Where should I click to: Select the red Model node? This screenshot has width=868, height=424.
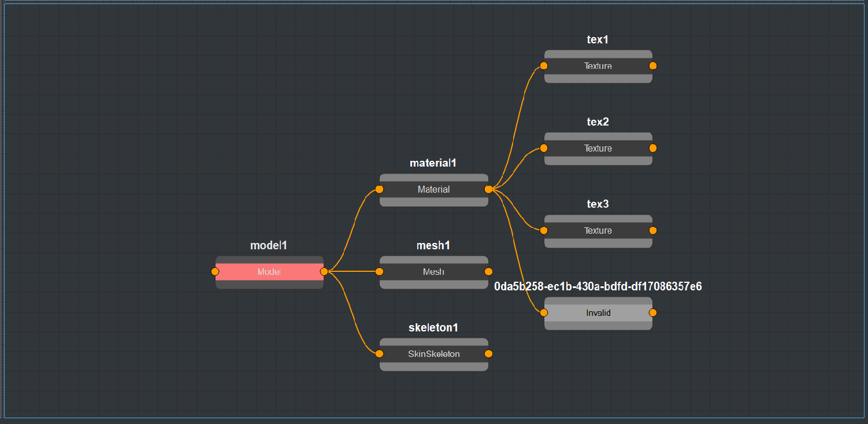point(269,272)
